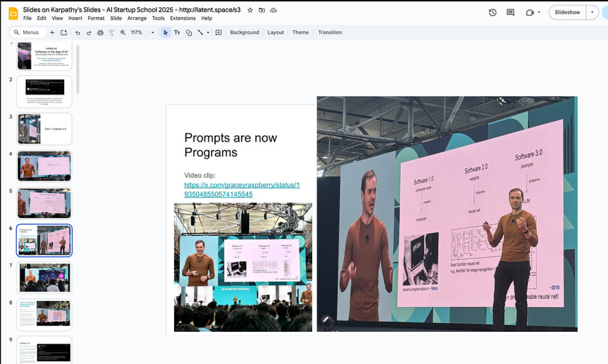This screenshot has height=364, width=608.
Task: Expand the Slideshow options arrow
Action: [593, 12]
